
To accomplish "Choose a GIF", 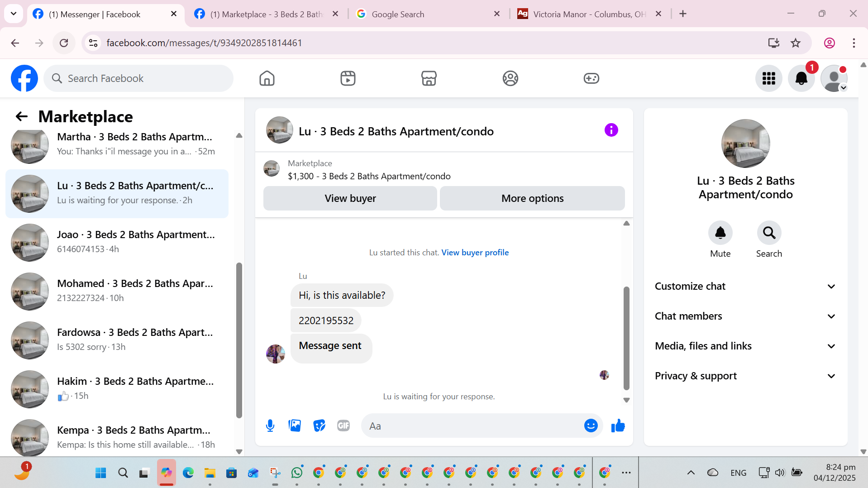I will click(x=343, y=426).
